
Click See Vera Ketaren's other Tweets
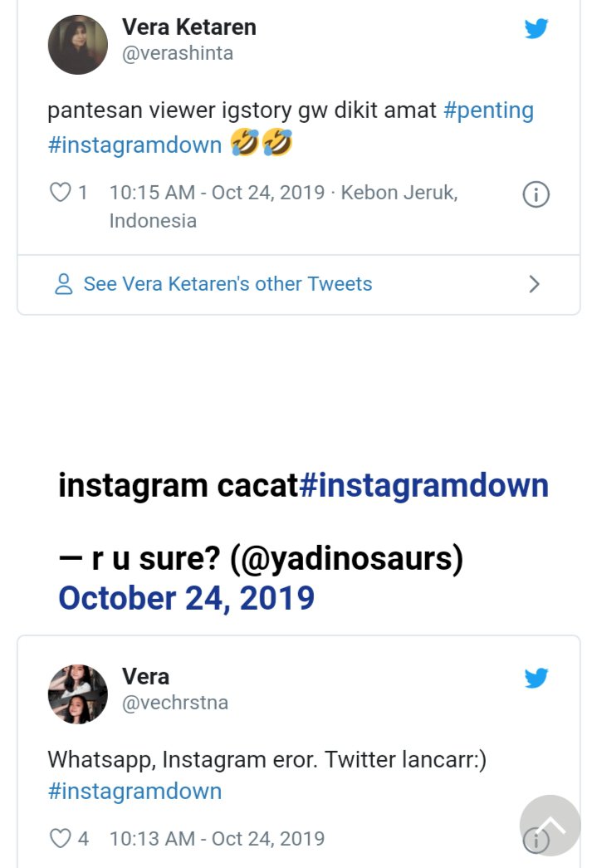228,284
